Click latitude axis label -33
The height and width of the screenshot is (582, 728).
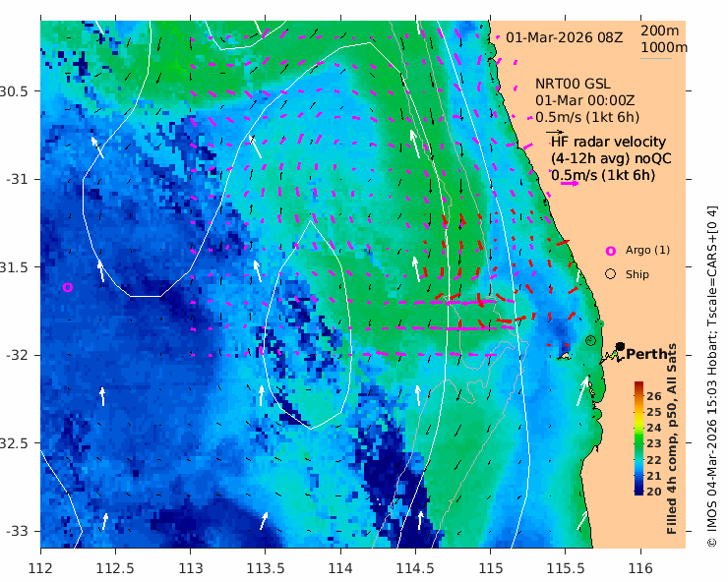[17, 531]
